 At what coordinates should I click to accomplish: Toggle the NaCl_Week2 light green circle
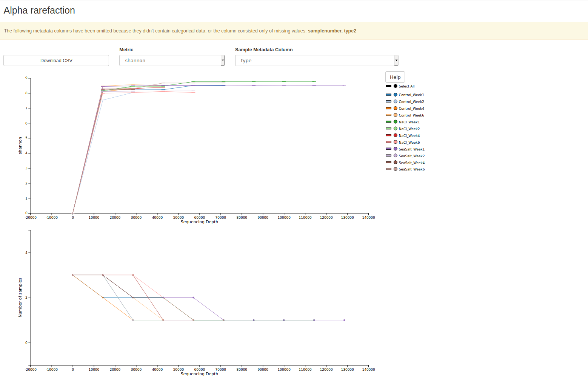395,129
